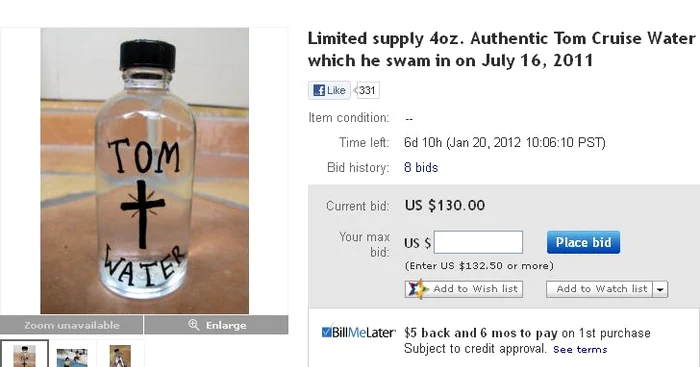Select the second photo thumbnail
700x367 pixels.
click(x=72, y=356)
